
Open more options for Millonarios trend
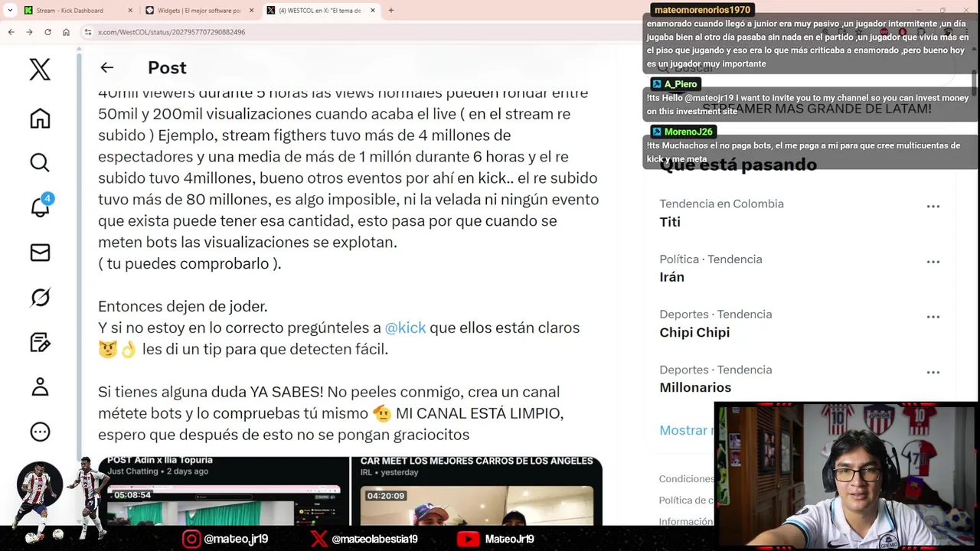click(x=933, y=372)
